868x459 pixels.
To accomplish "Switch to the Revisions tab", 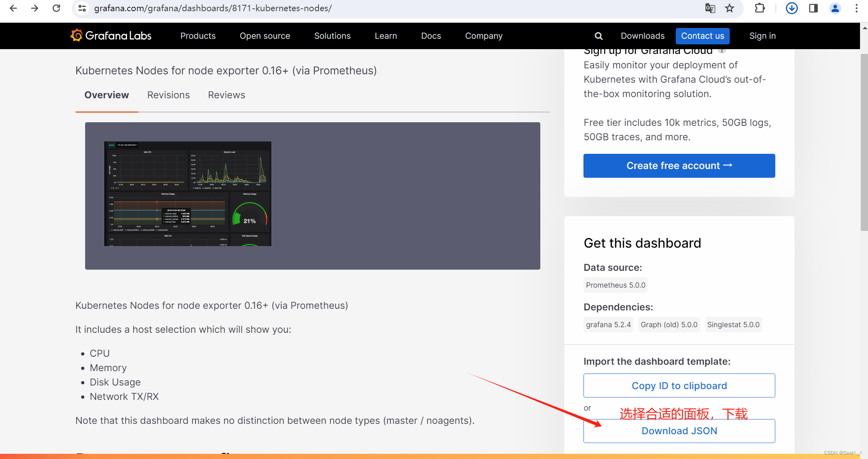I will pos(167,95).
